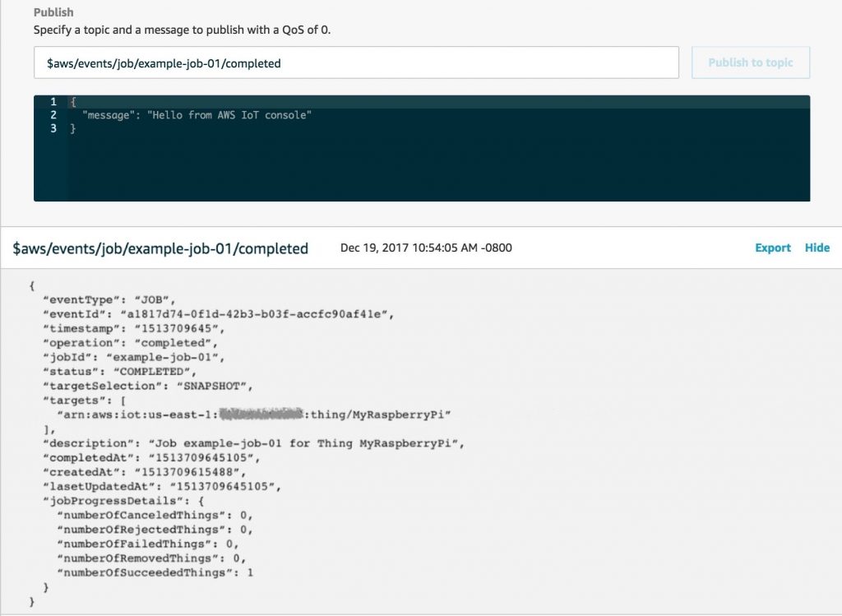Click the "completedAt" line in the payload
This screenshot has width=842, height=616.
click(x=151, y=458)
